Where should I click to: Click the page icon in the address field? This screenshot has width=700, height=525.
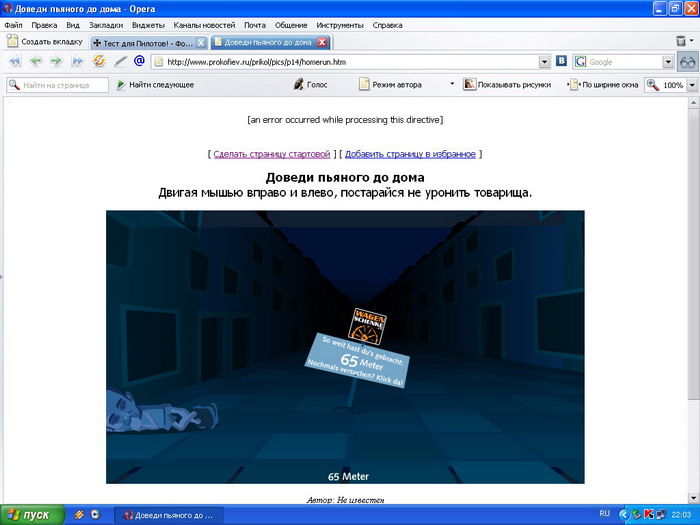point(158,62)
